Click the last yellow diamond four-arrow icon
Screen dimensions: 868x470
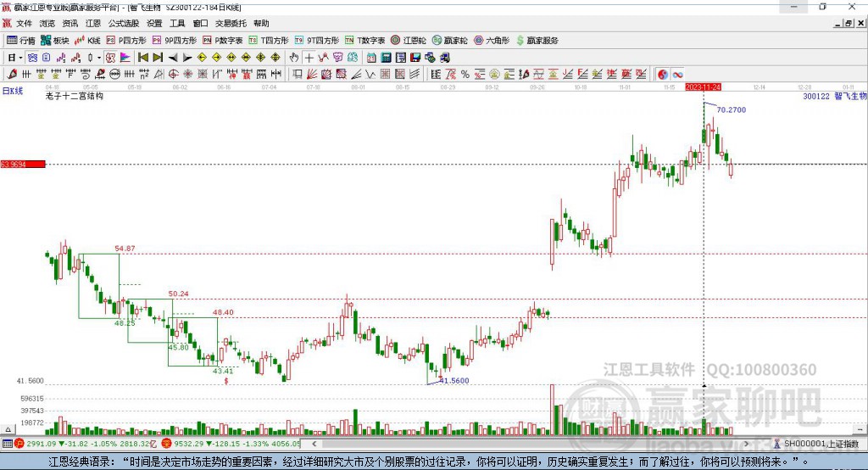pyautogui.click(x=275, y=57)
